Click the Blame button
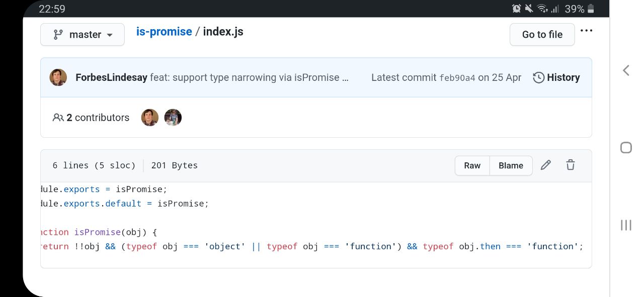Viewport: 644px width, 297px height. 511,165
